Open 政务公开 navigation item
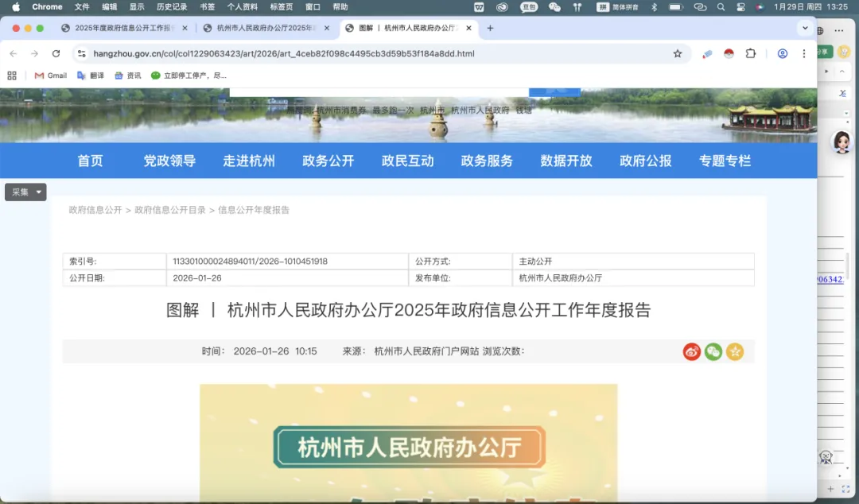 (328, 161)
